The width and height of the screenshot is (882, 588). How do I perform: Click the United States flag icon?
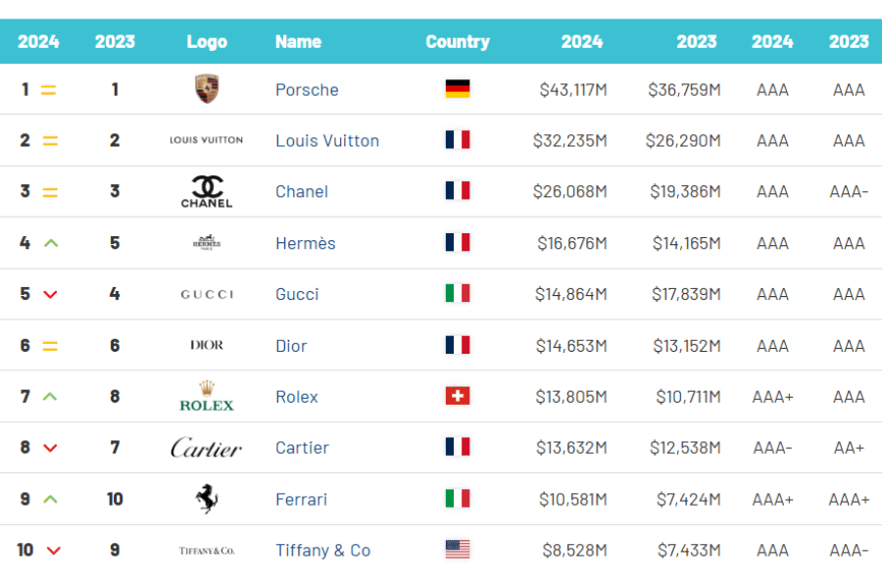[x=458, y=550]
